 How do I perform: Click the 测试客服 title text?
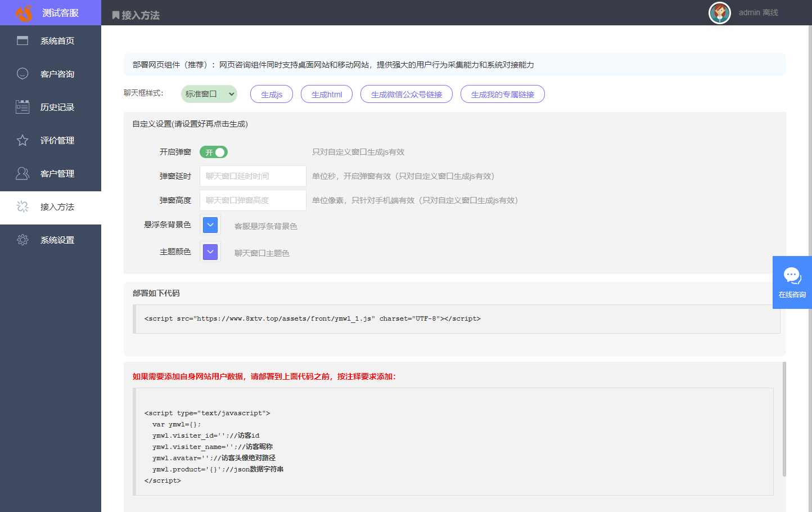[x=60, y=13]
